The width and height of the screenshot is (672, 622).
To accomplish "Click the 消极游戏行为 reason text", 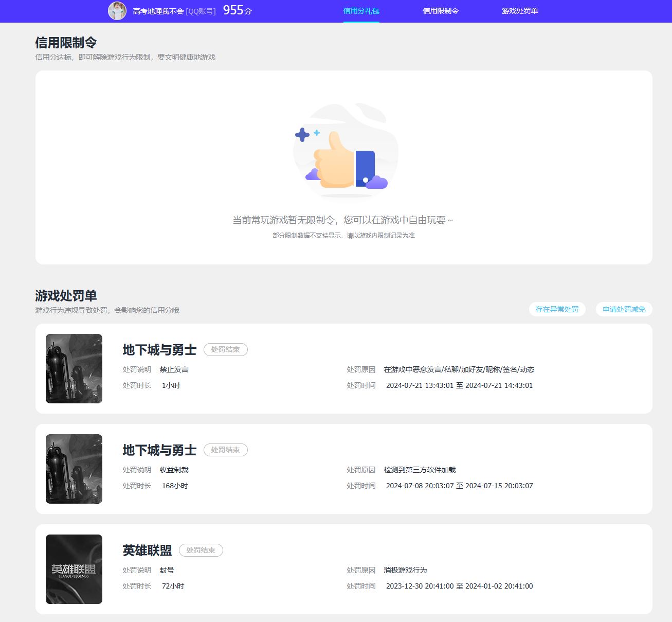I will (x=405, y=570).
